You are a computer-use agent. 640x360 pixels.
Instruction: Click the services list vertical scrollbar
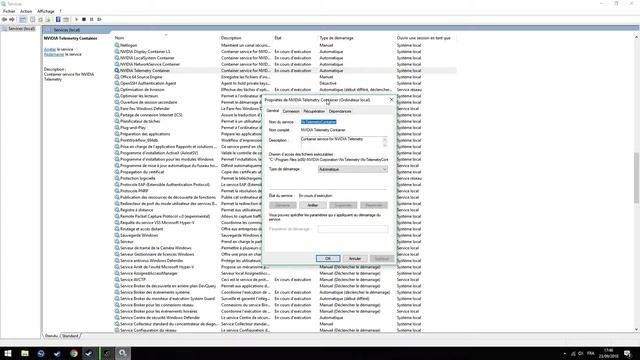point(636,178)
